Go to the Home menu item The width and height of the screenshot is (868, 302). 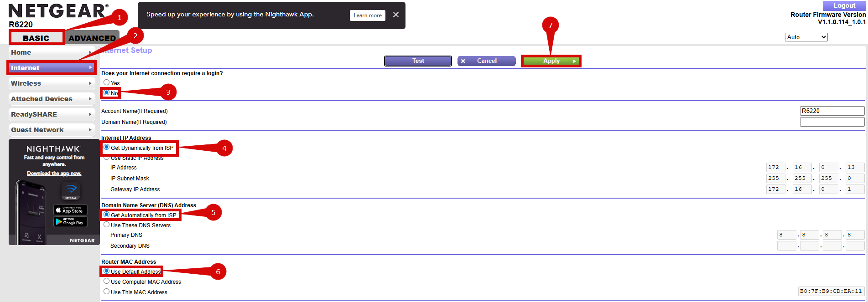(x=52, y=52)
